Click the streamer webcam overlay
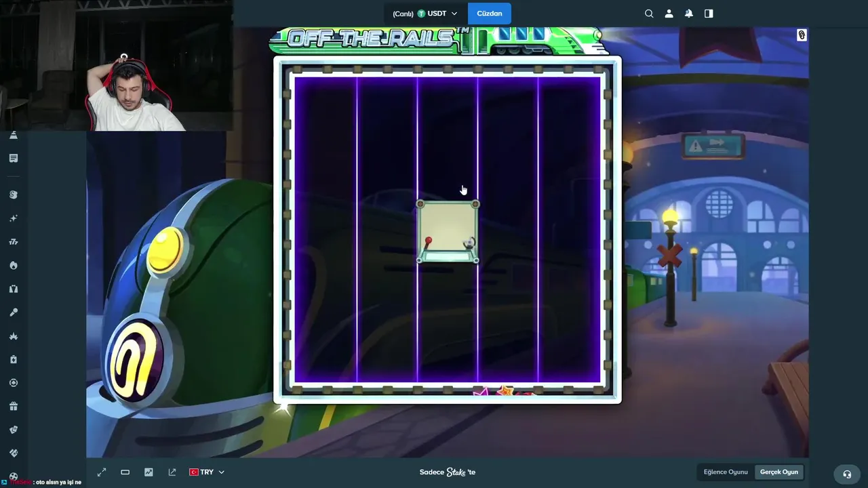Screen dimensions: 868x488 coord(117,65)
